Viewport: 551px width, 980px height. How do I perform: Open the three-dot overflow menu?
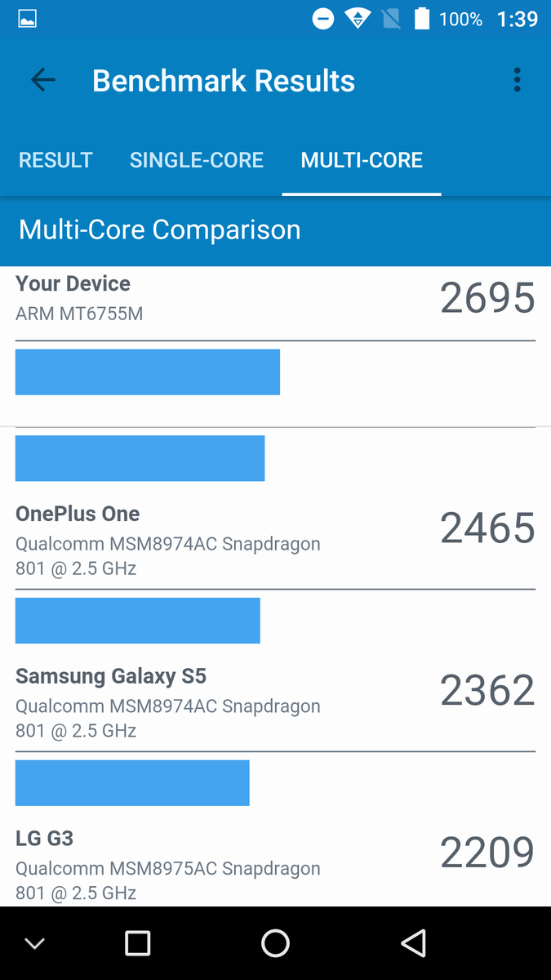click(x=517, y=80)
